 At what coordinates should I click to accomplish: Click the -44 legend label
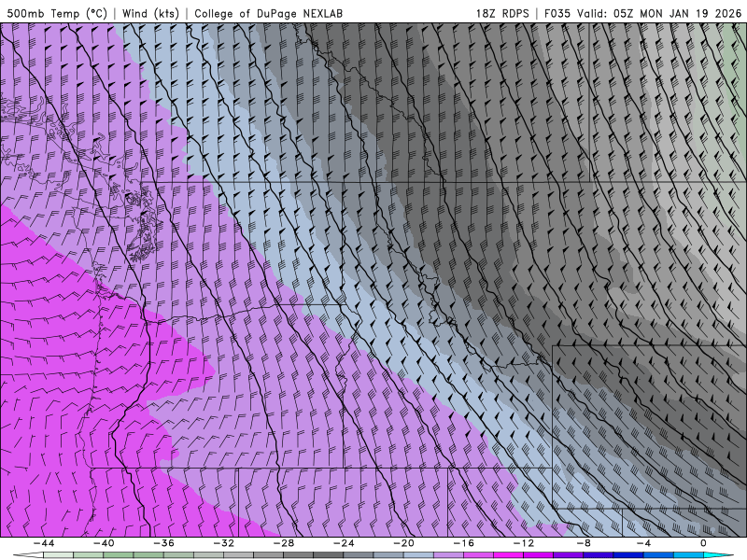coord(44,543)
